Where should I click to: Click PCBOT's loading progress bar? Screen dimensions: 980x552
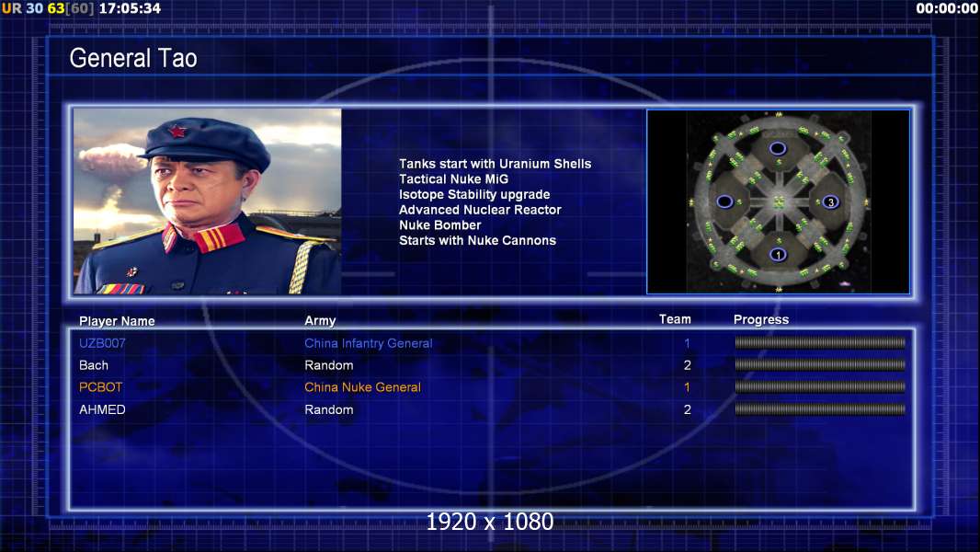820,387
